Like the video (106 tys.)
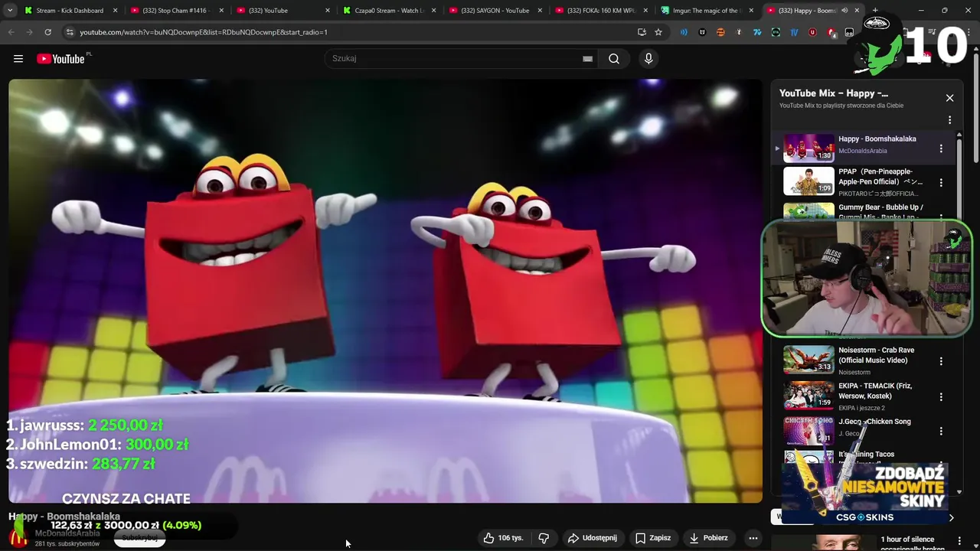 [x=503, y=538]
